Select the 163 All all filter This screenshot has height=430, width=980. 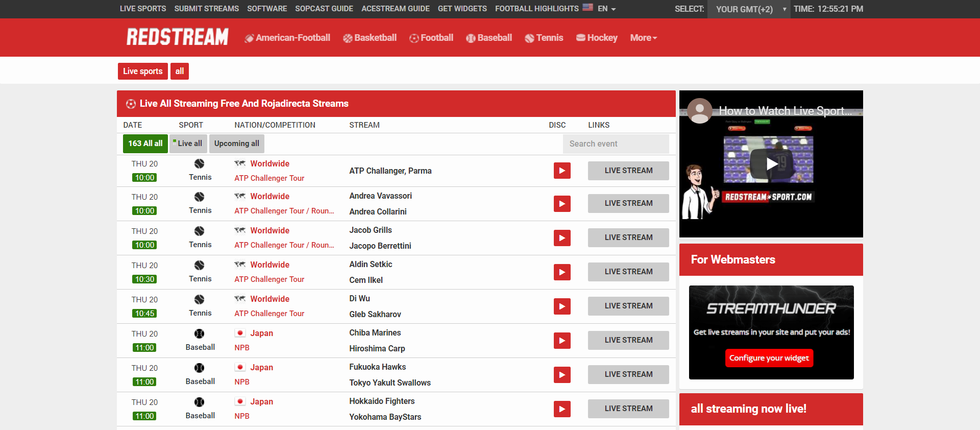[145, 144]
